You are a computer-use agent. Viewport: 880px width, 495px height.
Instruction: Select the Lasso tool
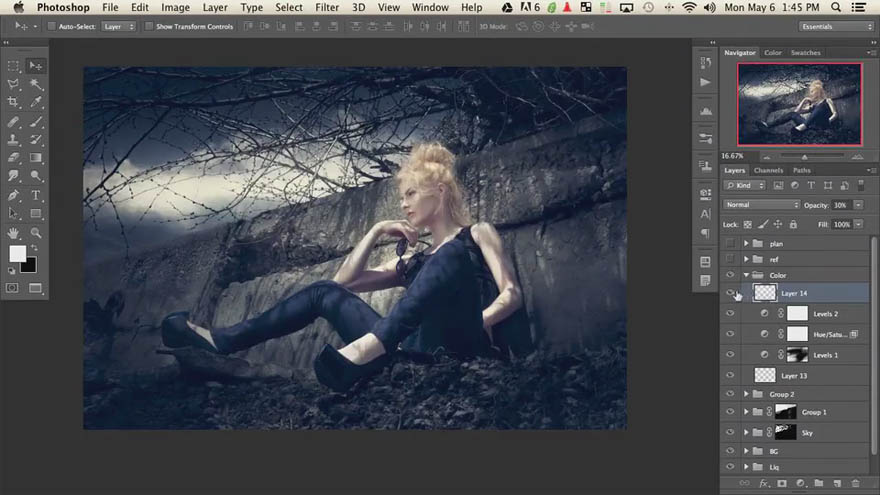tap(13, 84)
